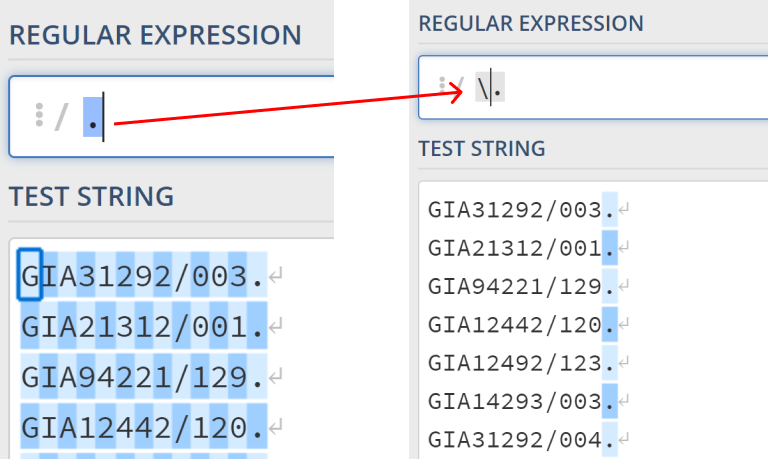Click line GIA94221/129. in the left test string
The width and height of the screenshot is (768, 459).
142,377
